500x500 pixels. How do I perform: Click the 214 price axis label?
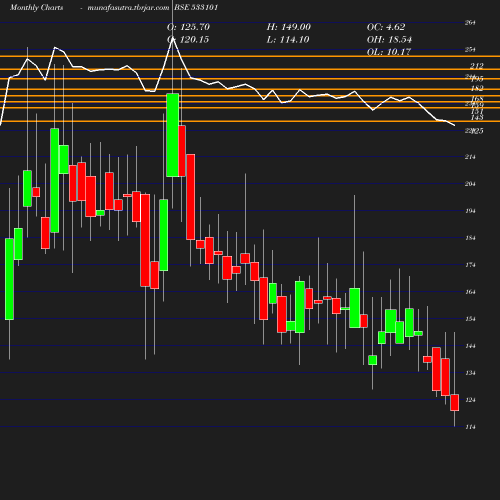tap(470, 157)
